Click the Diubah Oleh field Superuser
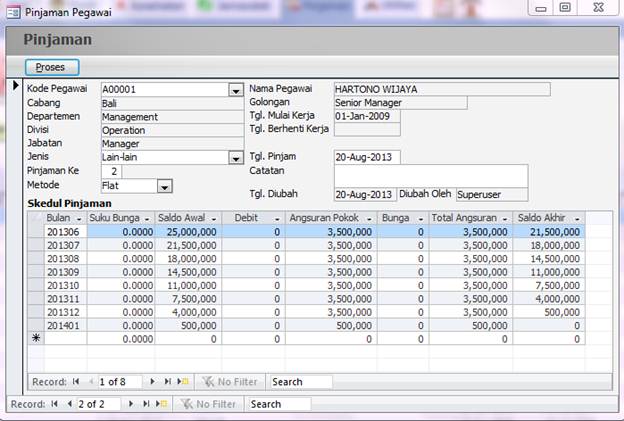The width and height of the screenshot is (624, 421). [x=492, y=195]
